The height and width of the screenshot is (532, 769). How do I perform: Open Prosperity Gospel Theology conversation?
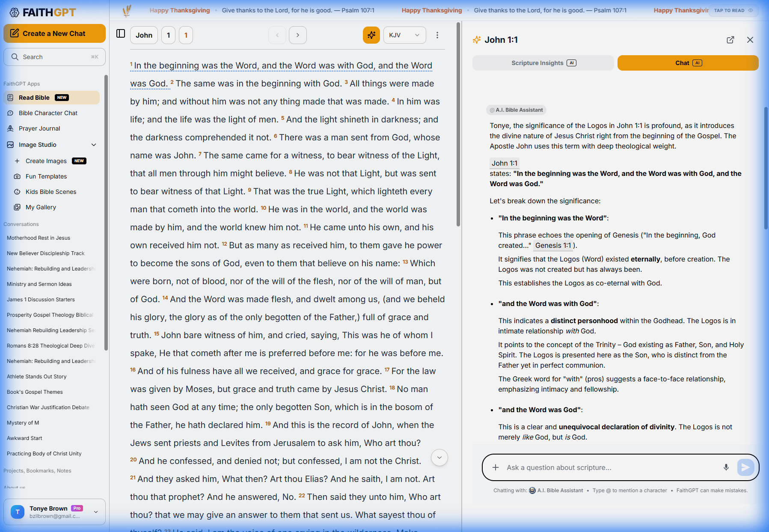point(50,315)
